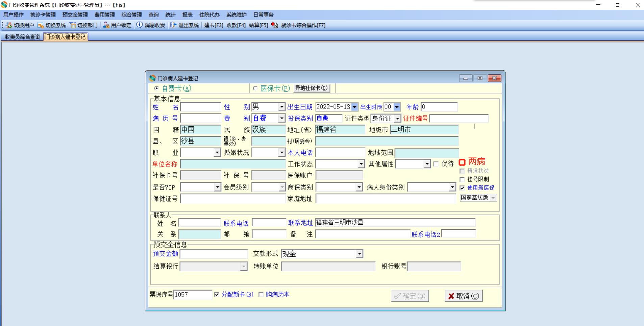Expand the 证件类型 dropdown
The height and width of the screenshot is (326, 644).
pyautogui.click(x=398, y=119)
